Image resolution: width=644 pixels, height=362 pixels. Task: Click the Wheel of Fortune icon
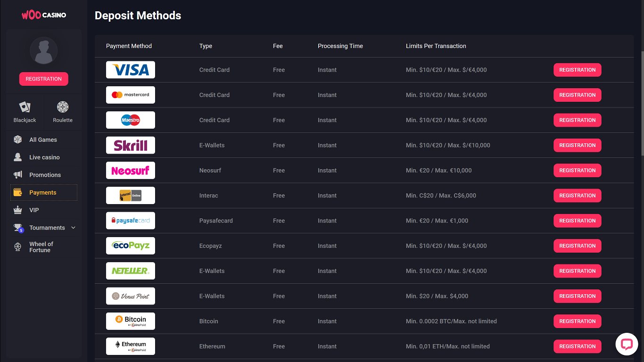click(18, 247)
